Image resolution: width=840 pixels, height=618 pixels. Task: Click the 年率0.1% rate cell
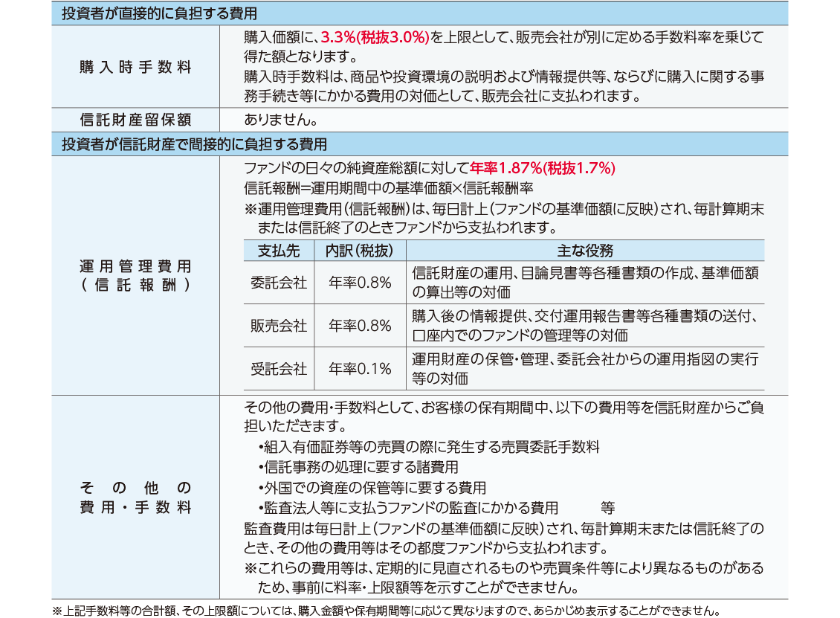coord(360,369)
